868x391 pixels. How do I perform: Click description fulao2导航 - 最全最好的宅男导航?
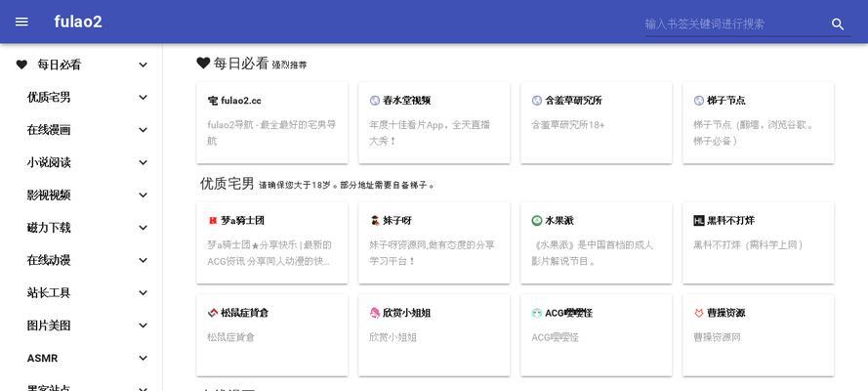(271, 133)
